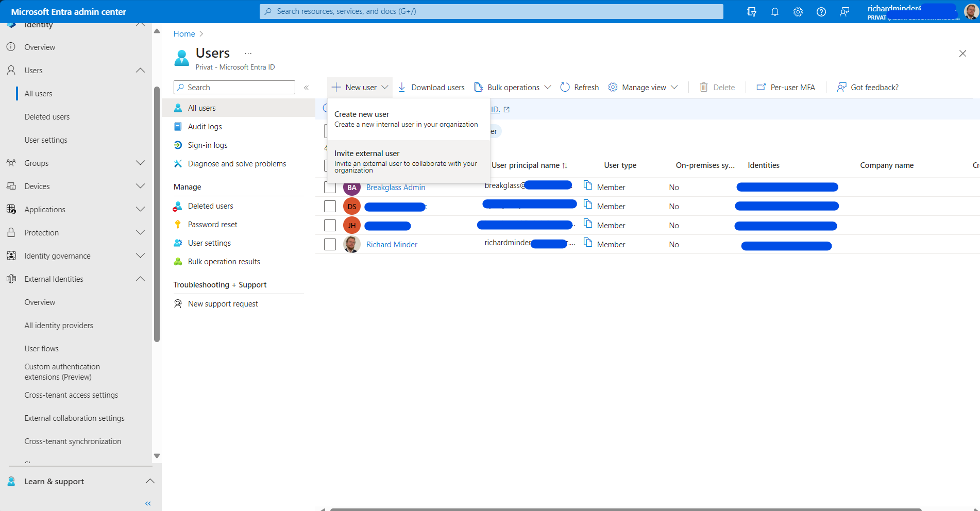
Task: Click the global search resources field
Action: [x=492, y=11]
